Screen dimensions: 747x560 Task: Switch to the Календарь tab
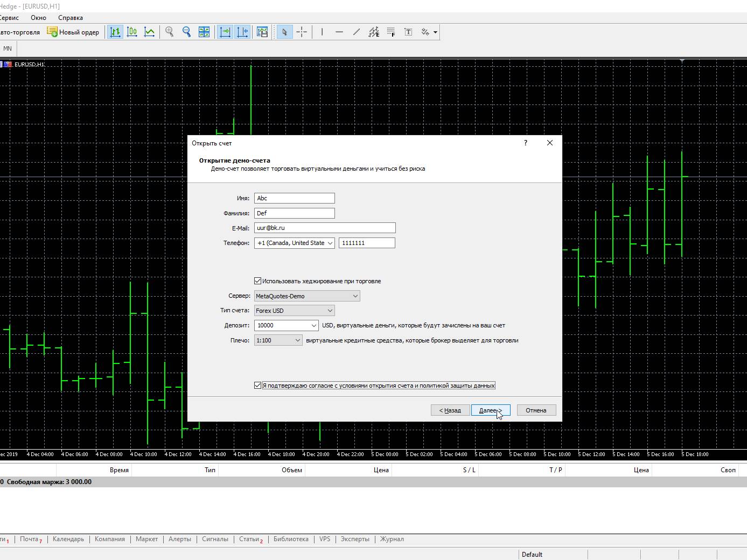pos(68,539)
